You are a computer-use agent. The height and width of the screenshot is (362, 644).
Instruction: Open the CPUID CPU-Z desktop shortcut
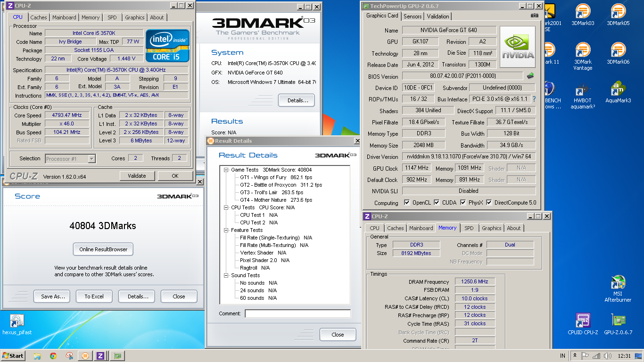coord(583,324)
